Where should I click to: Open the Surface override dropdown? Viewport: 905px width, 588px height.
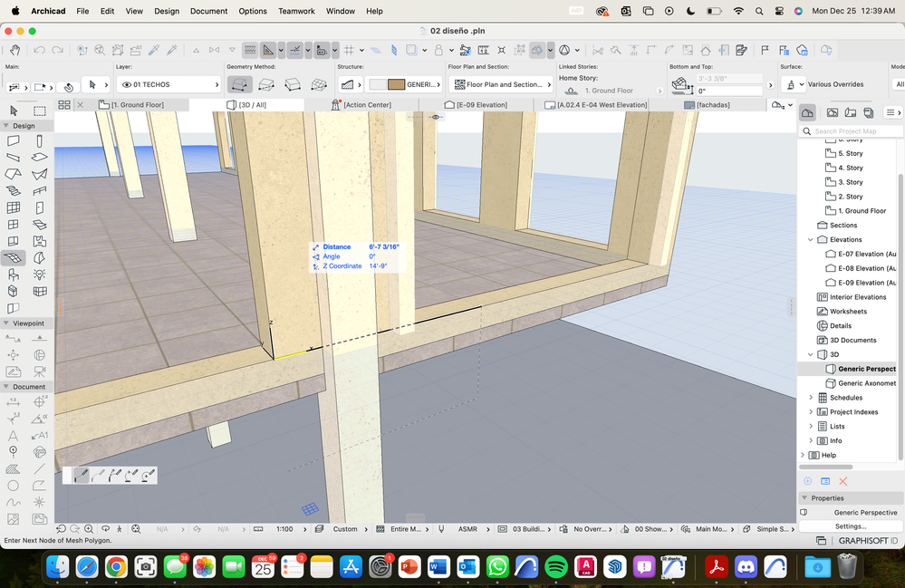[x=794, y=84]
